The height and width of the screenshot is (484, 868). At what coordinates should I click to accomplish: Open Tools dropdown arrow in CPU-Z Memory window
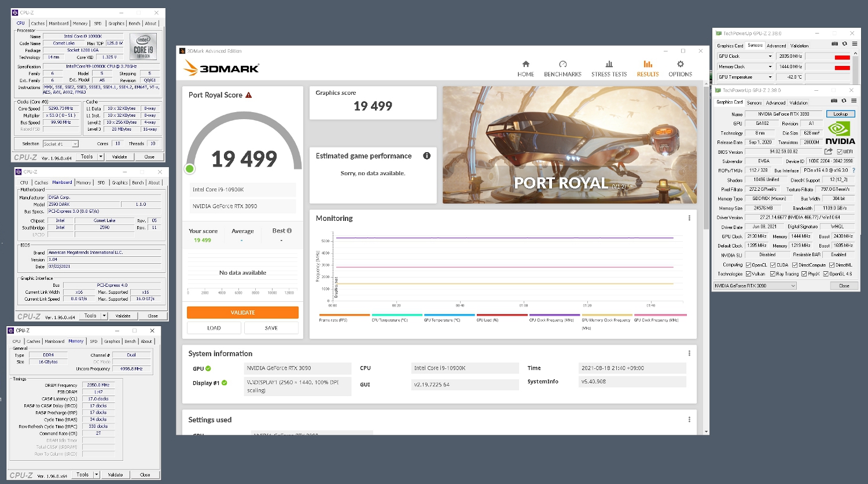tap(97, 475)
